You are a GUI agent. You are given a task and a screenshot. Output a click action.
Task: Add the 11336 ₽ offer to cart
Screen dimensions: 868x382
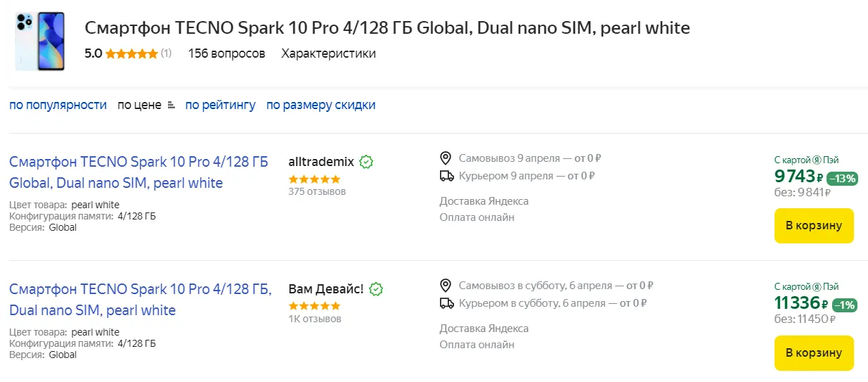(813, 353)
